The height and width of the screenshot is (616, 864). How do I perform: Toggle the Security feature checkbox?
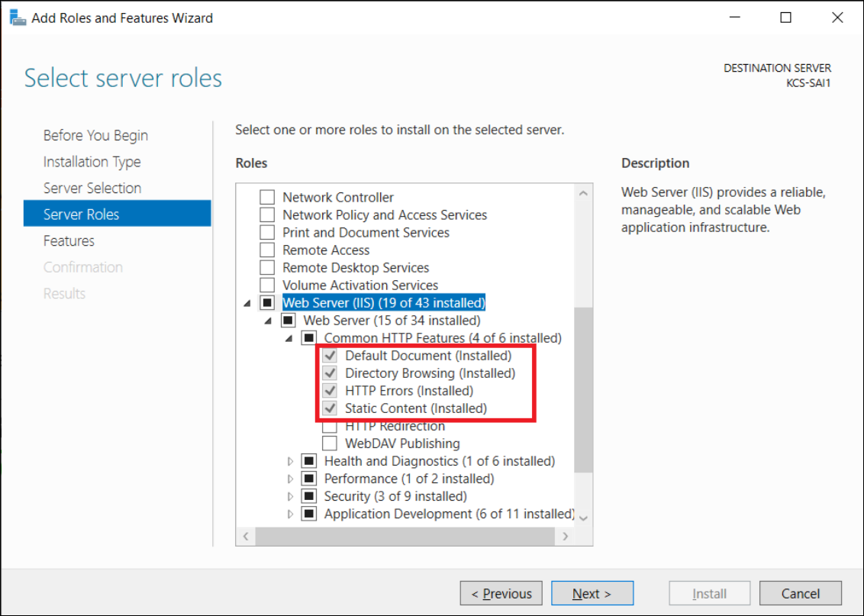click(309, 496)
